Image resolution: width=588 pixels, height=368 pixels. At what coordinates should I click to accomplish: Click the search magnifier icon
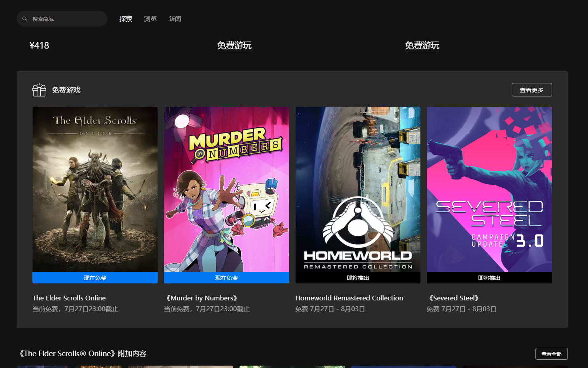(x=24, y=19)
